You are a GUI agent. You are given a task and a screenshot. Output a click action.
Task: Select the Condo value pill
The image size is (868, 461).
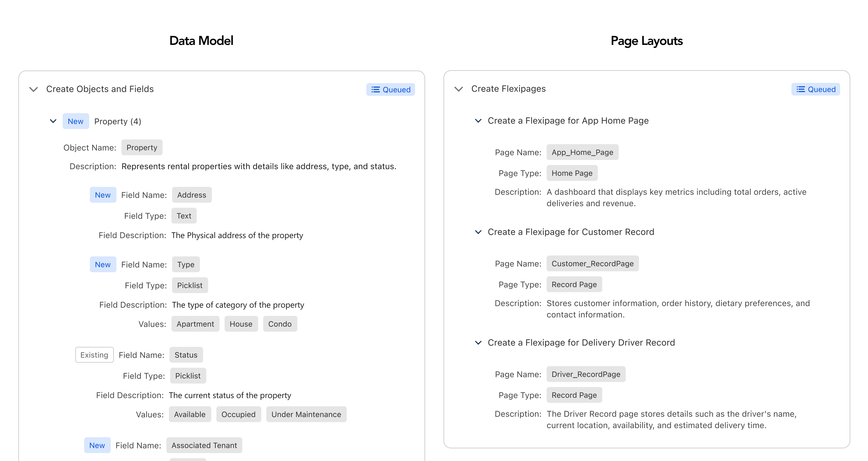coord(280,324)
